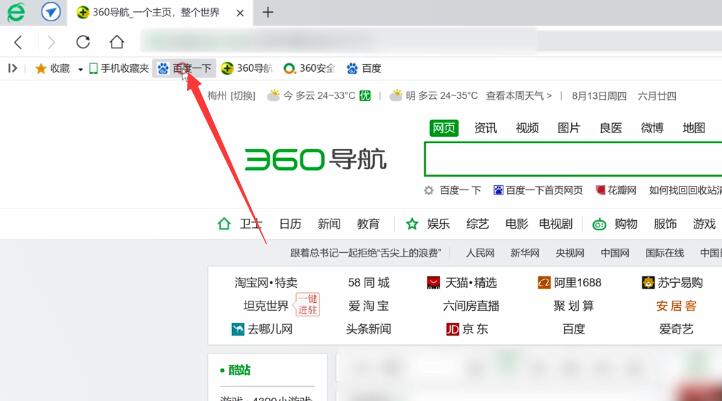Screen dimensions: 722x401
Task: Switch city via 梅州 [切换] link
Action: coord(231,96)
